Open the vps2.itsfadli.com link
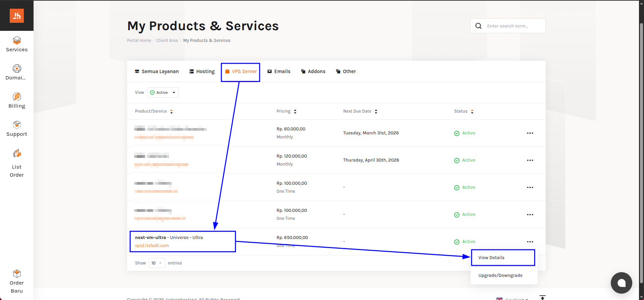The image size is (644, 300). 152,245
